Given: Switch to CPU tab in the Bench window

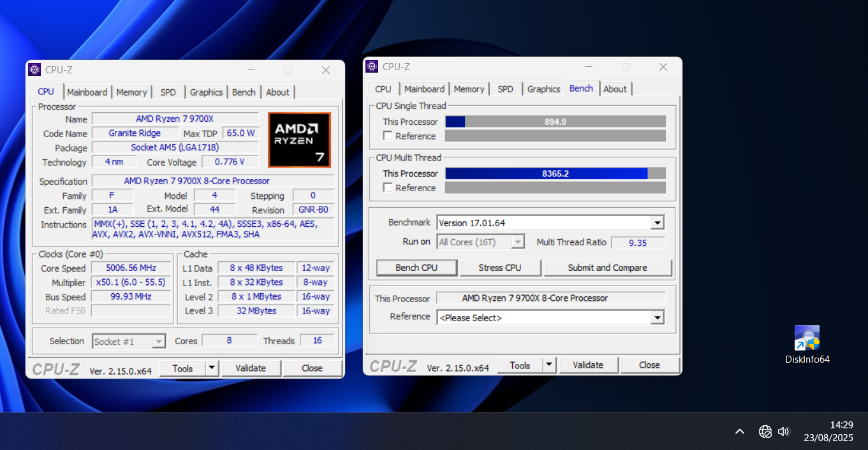Looking at the screenshot, I should 383,89.
